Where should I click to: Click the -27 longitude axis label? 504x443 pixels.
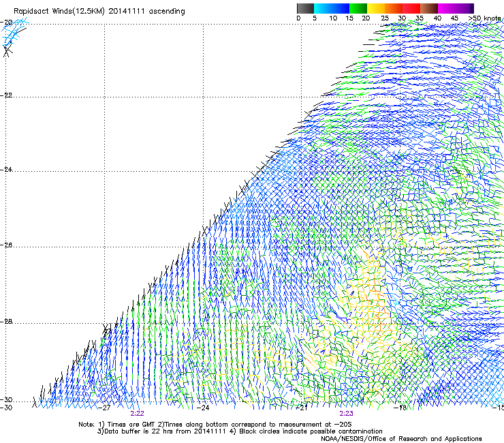pos(104,408)
